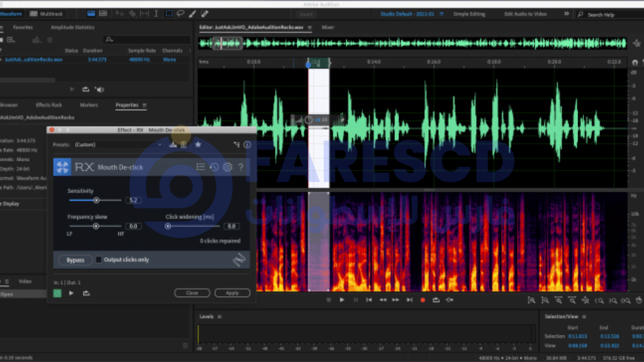Close the Effect window with Close button
The width and height of the screenshot is (644, 362).
(192, 293)
